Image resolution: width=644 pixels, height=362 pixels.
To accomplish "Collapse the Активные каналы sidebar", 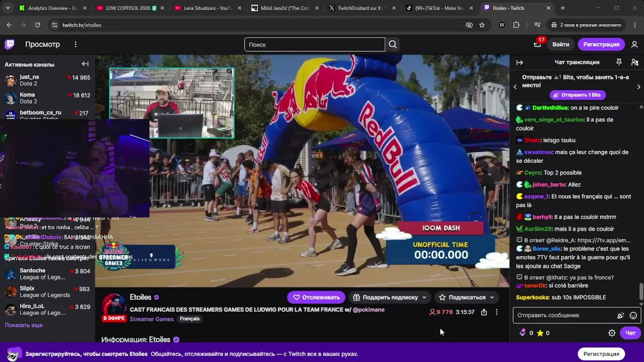I will [85, 64].
